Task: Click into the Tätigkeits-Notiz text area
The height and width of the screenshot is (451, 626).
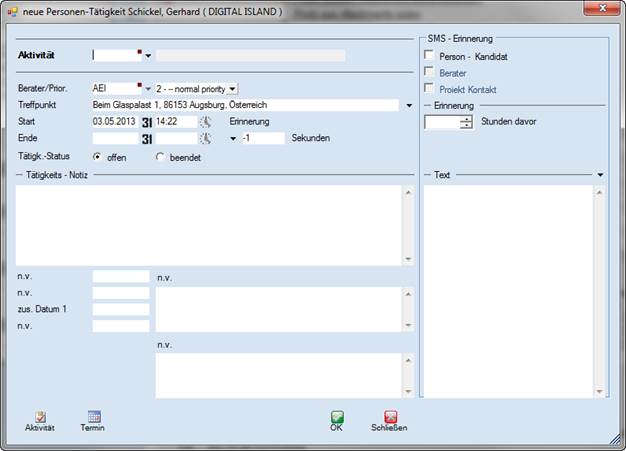Action: [x=208, y=223]
